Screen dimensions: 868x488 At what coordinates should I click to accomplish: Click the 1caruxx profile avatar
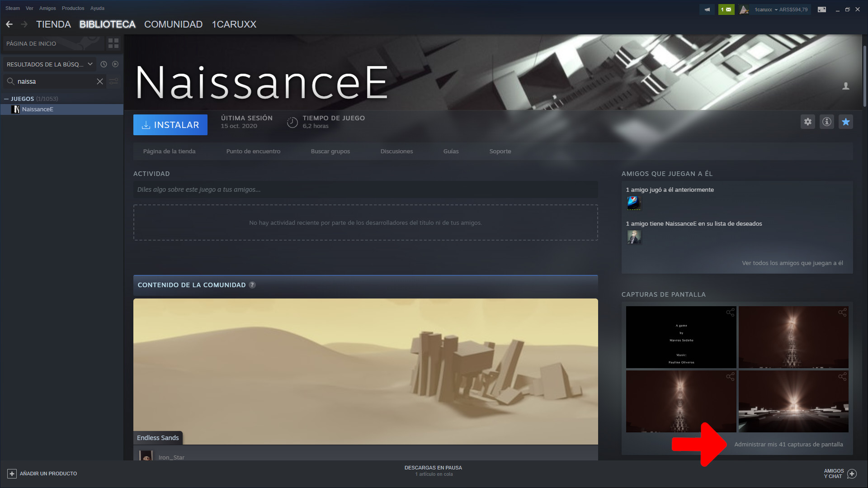tap(744, 9)
